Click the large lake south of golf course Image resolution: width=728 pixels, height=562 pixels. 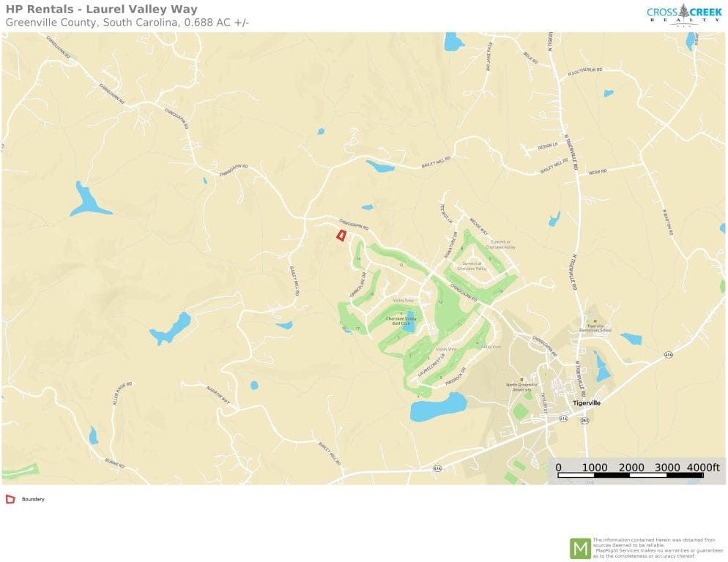(437, 407)
